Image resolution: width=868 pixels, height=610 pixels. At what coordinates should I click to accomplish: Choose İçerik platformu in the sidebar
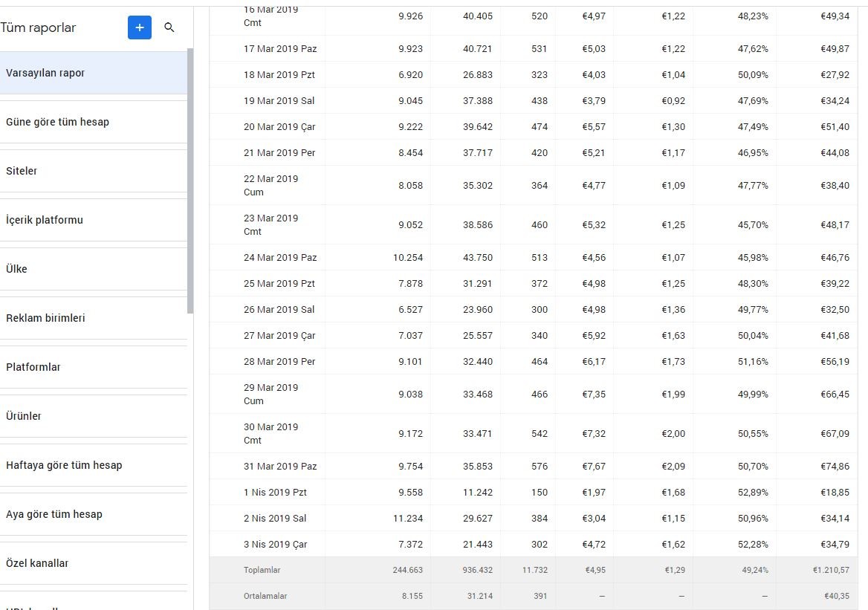pyautogui.click(x=94, y=220)
